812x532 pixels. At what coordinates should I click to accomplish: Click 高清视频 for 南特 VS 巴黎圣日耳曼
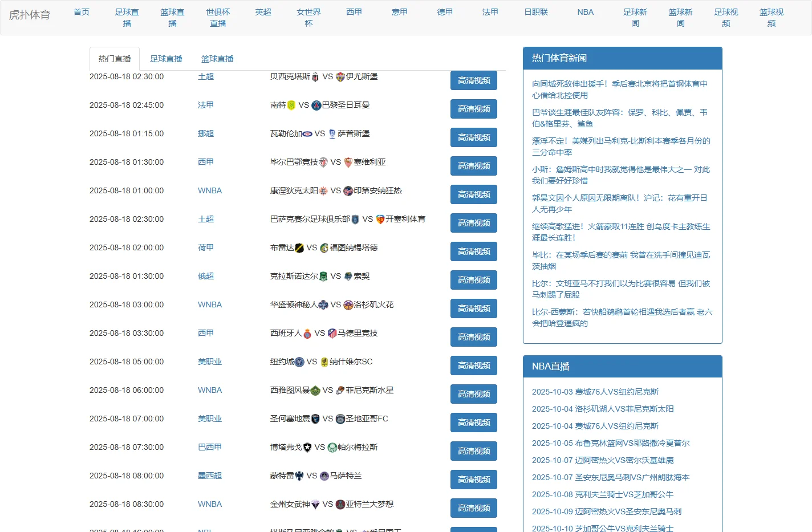(x=474, y=109)
